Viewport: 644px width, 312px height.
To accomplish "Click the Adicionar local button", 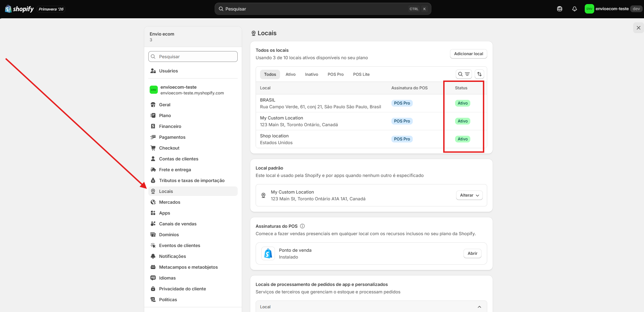I will point(469,54).
